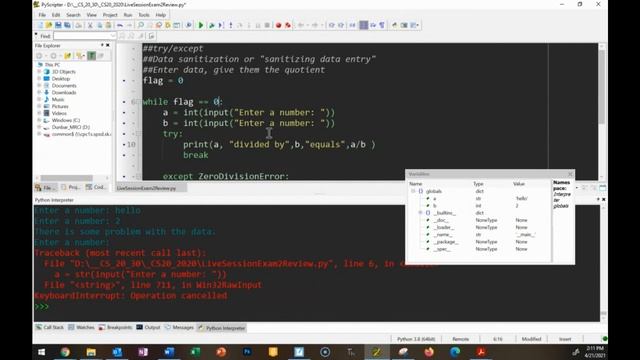Open the Windows Start menu
The height and width of the screenshot is (360, 640).
42,352
